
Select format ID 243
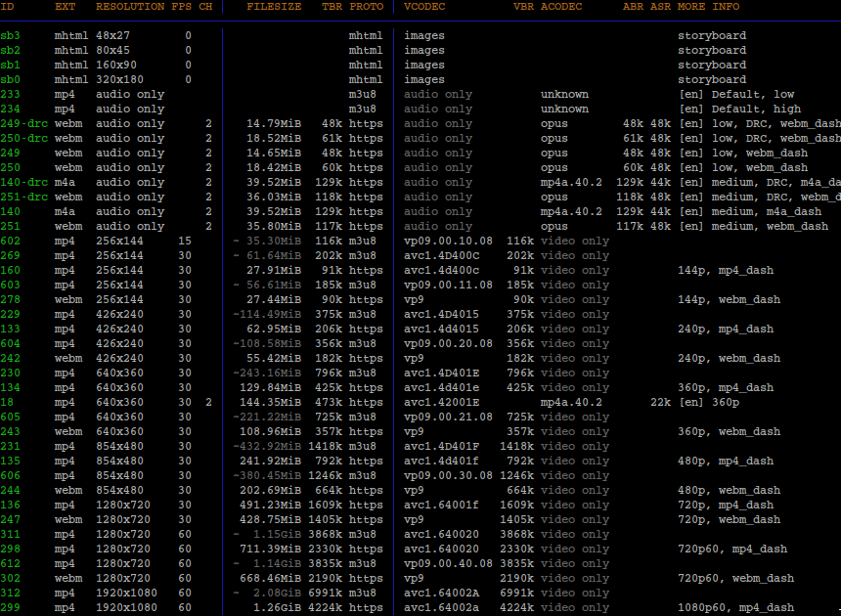(10, 431)
